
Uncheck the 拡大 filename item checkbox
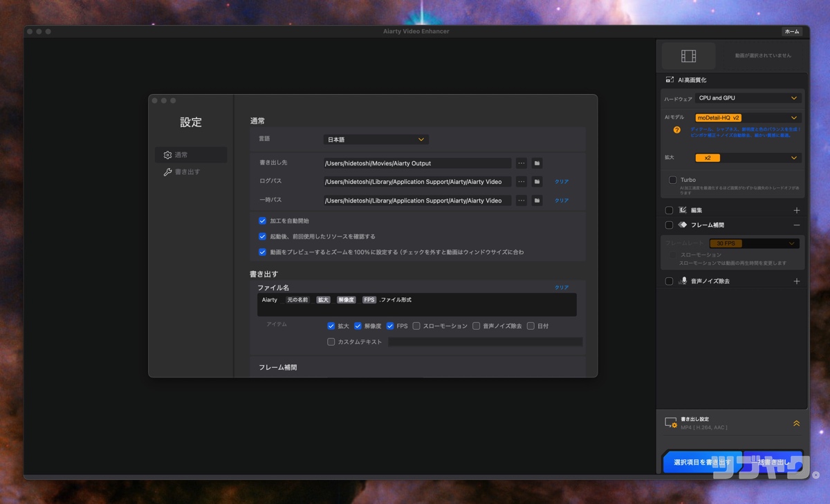pos(331,326)
